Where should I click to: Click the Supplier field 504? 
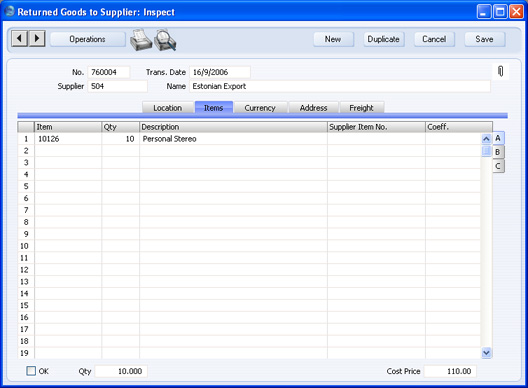118,86
